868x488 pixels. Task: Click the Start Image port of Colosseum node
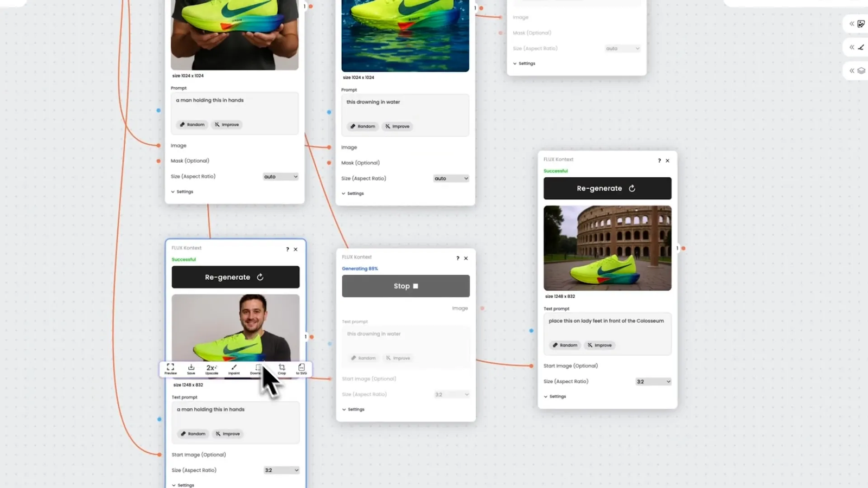pyautogui.click(x=531, y=366)
